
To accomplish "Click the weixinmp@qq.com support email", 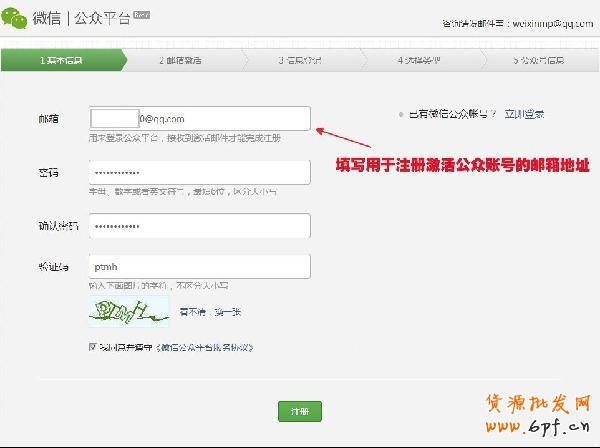I will (549, 21).
